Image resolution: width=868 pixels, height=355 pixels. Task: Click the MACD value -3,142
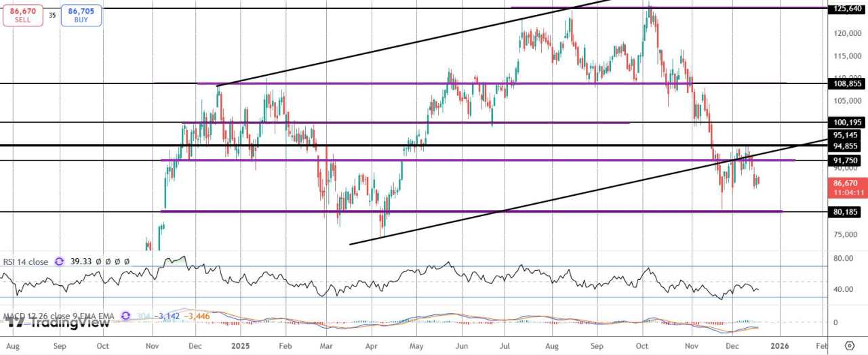click(x=166, y=316)
